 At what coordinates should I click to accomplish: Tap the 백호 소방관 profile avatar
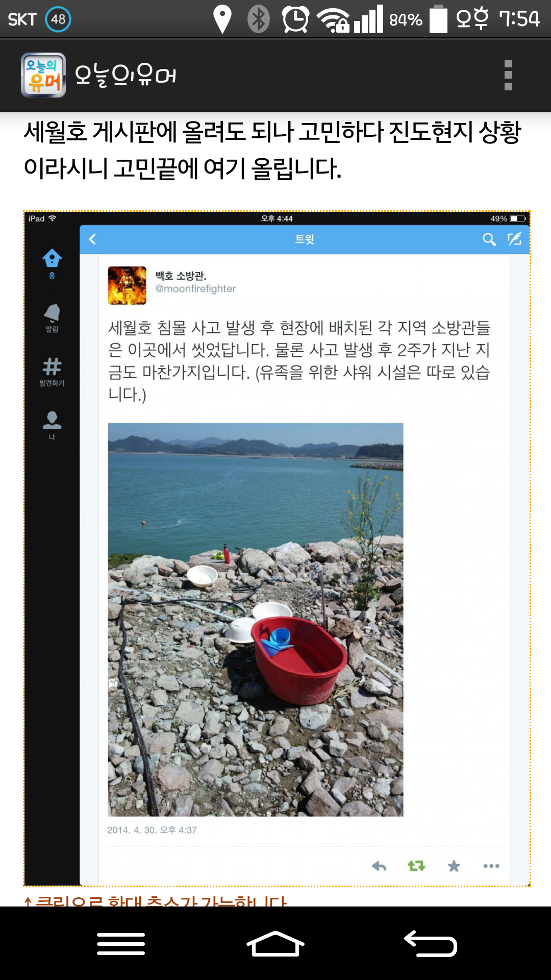(127, 285)
